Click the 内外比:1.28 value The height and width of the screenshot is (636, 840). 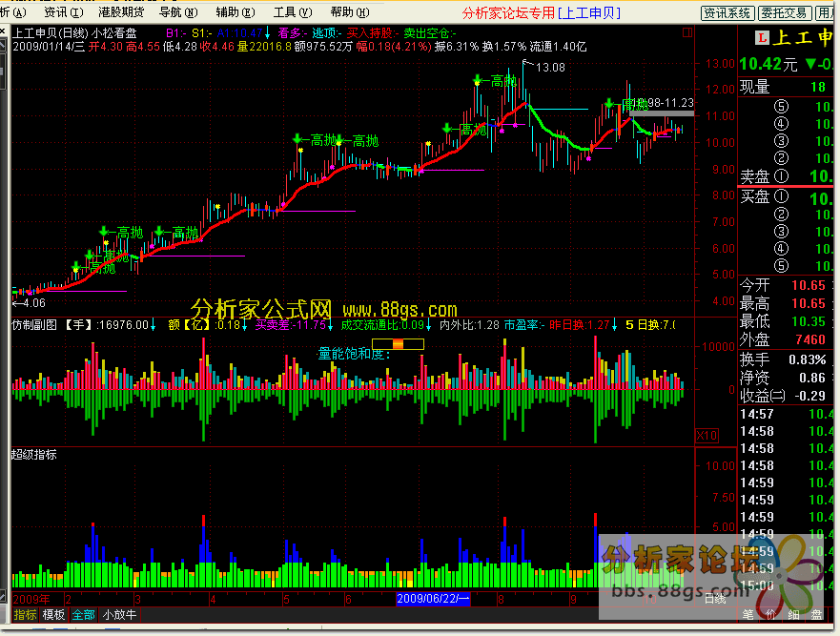469,325
